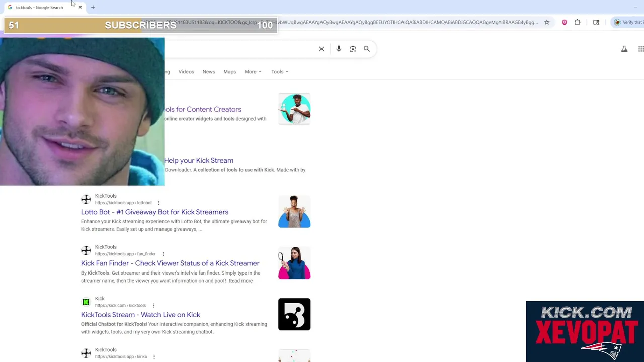Screen dimensions: 644x362
Task: Open options menu for Lotto Bot result
Action: [x=158, y=203]
